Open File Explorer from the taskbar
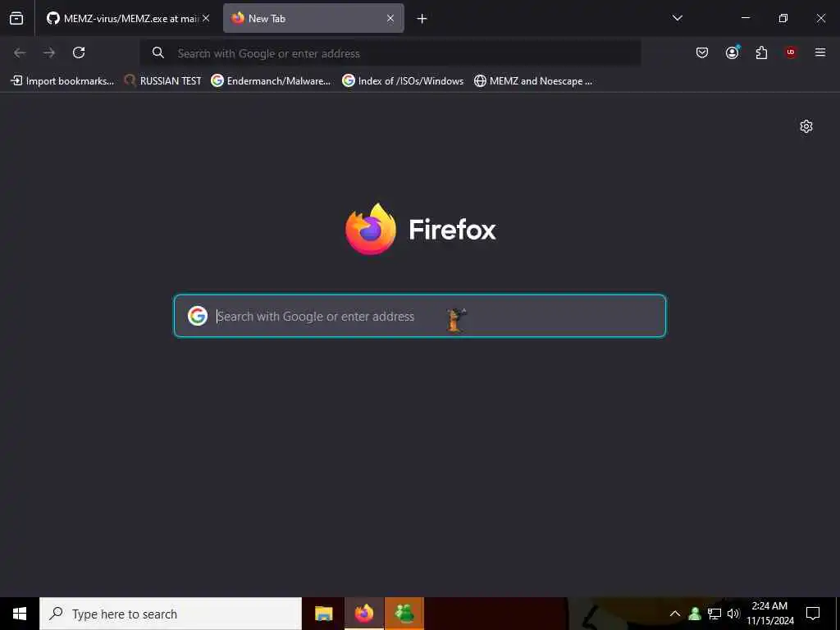Viewport: 840px width, 630px height. 323,614
